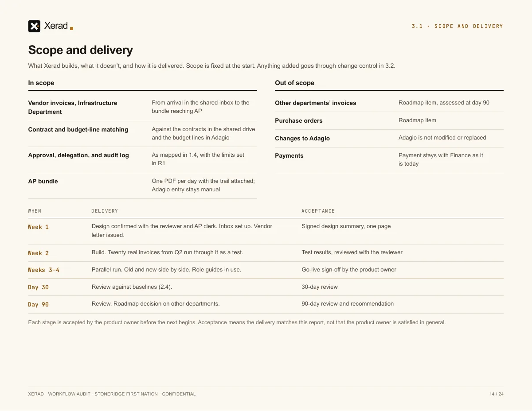Click the orange square beside Xerad
This screenshot has height=411, width=532.
tap(72, 28)
